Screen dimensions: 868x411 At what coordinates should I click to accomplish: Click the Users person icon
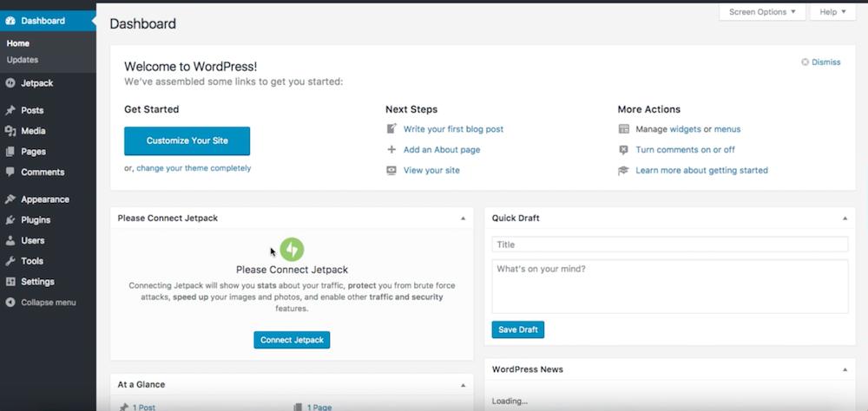10,241
